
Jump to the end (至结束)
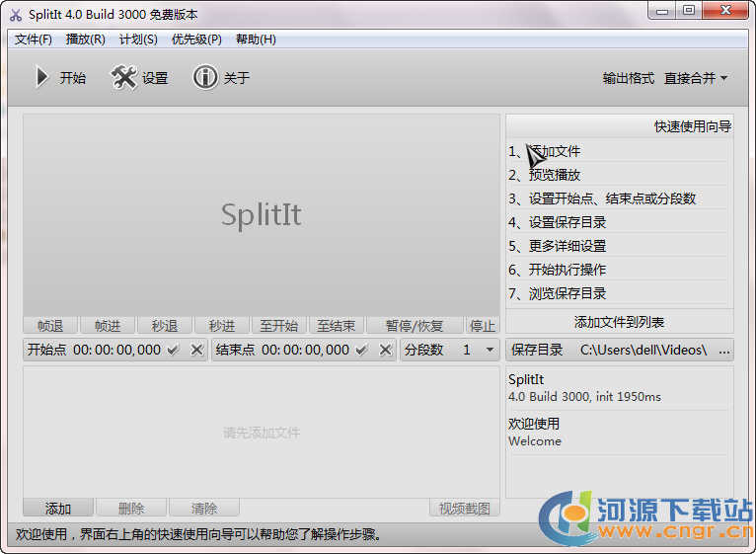point(336,326)
